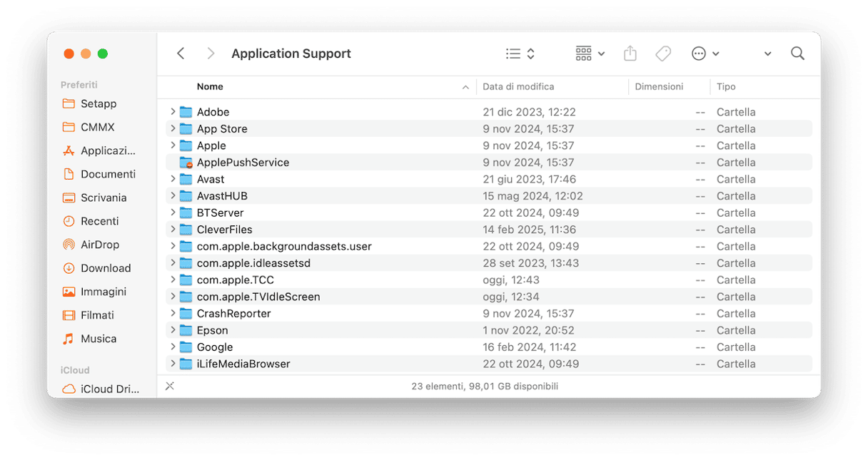Click the date 14 feb 2025, 11:36
The width and height of the screenshot is (868, 460).
529,230
